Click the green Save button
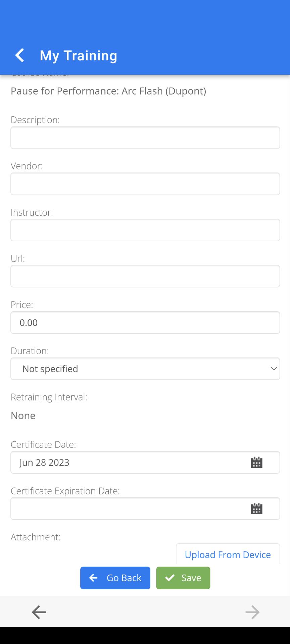 183,578
